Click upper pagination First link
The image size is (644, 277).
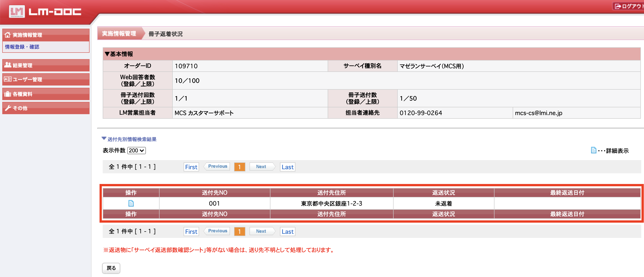(x=191, y=167)
